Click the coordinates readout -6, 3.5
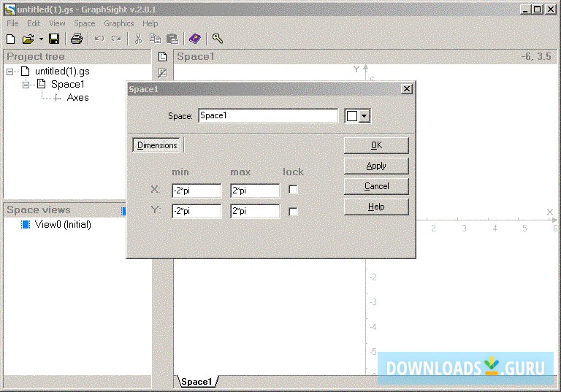Image resolution: width=561 pixels, height=392 pixels. point(536,56)
